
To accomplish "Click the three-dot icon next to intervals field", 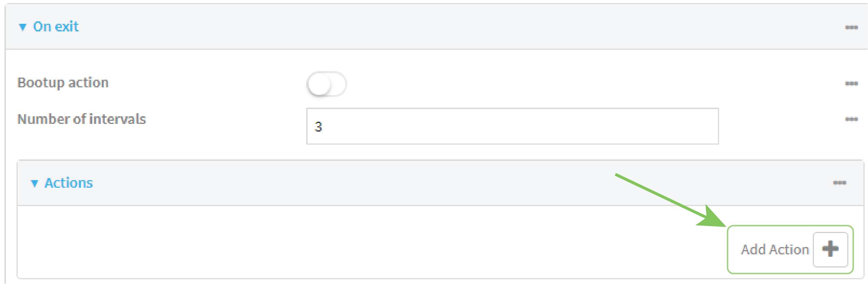I will tap(852, 119).
